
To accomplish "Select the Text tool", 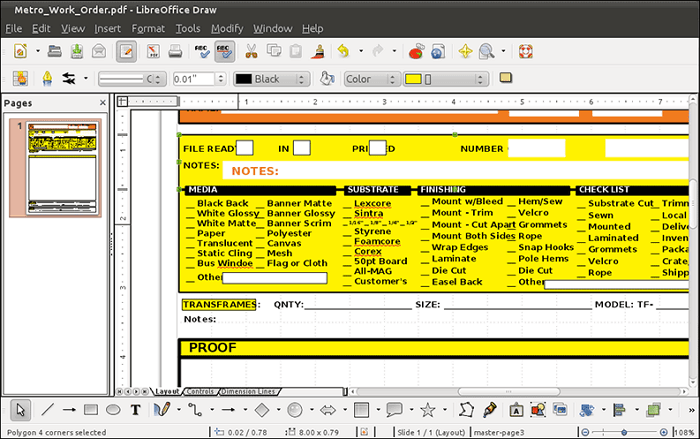I will click(x=136, y=410).
